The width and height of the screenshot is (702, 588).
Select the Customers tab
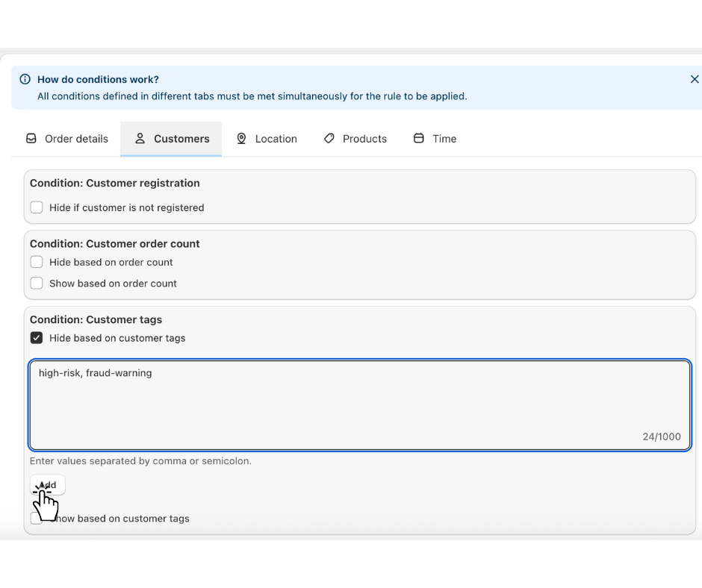pyautogui.click(x=172, y=139)
